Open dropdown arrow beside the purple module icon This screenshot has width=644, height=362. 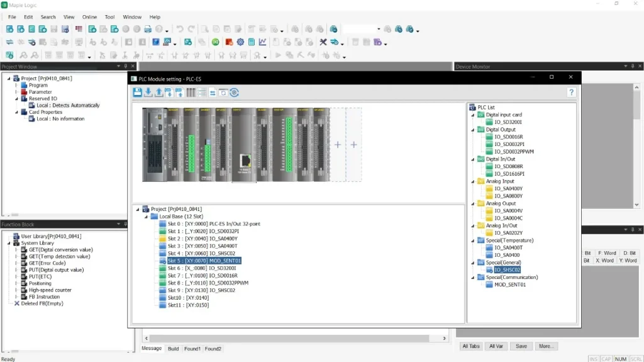pos(386,43)
